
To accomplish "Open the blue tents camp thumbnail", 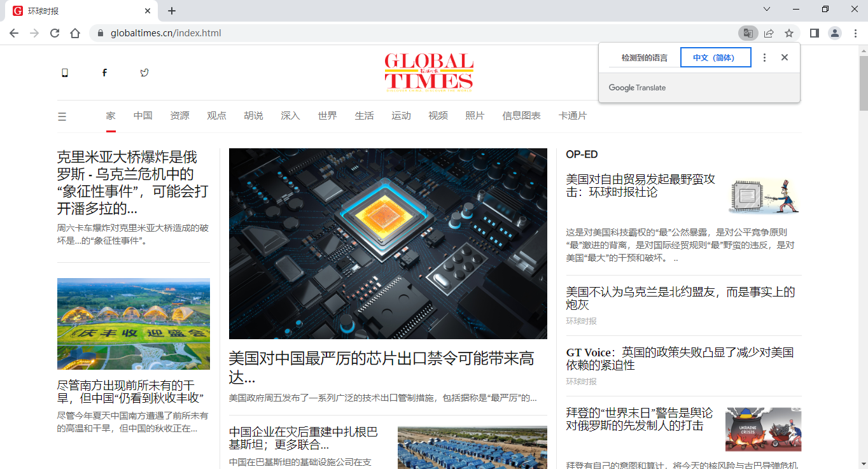I will pos(472,448).
